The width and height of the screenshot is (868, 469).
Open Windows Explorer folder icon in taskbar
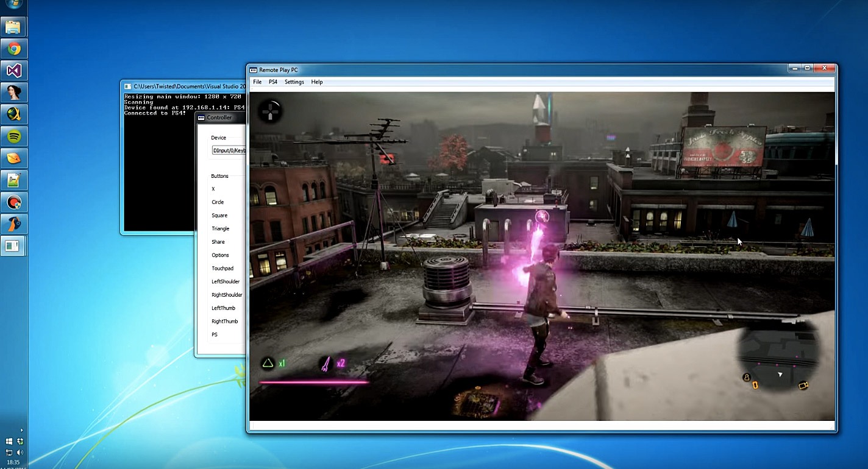click(13, 27)
